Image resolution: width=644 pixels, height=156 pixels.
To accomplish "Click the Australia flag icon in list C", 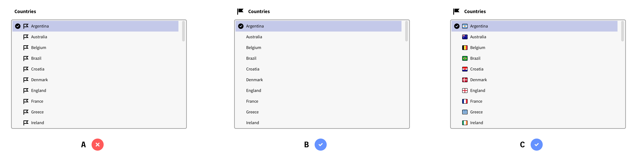I will click(465, 37).
